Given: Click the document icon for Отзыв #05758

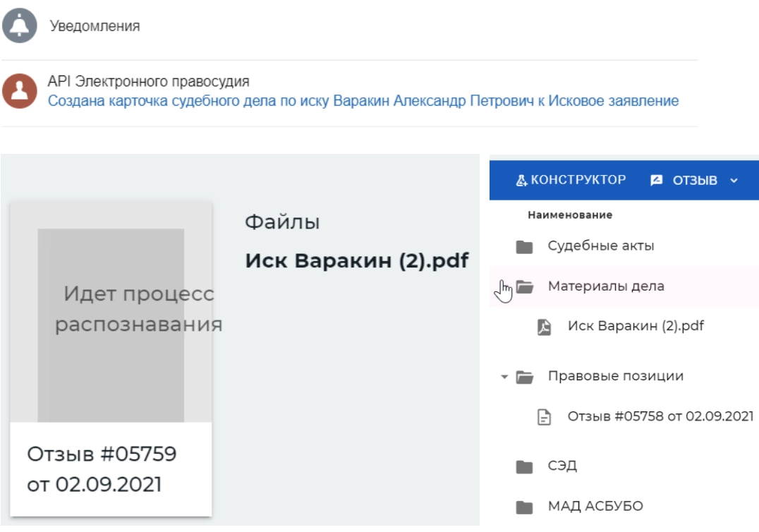Looking at the screenshot, I should [x=544, y=418].
